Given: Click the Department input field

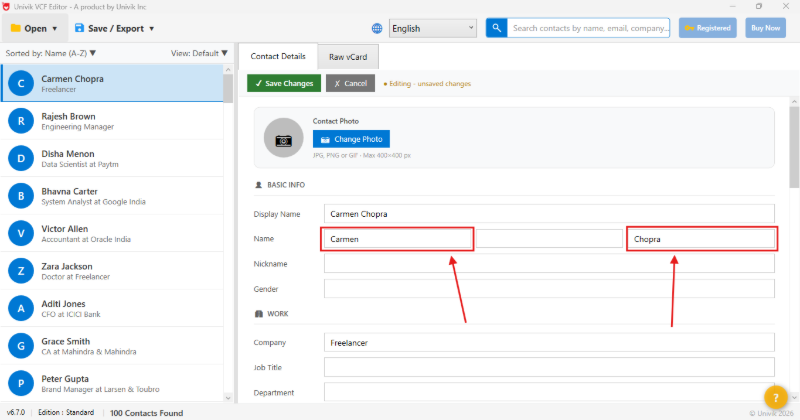Looking at the screenshot, I should coord(549,392).
